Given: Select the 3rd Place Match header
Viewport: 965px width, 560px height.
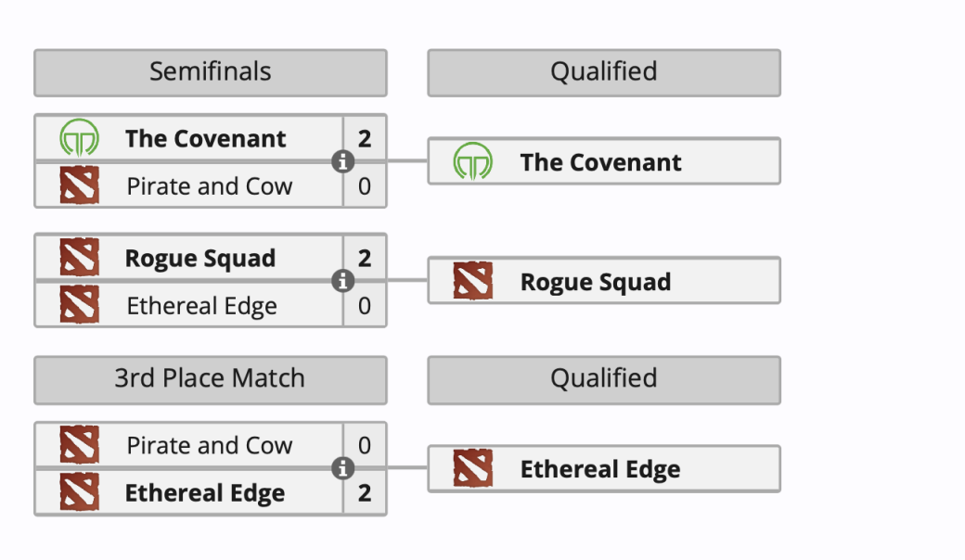Looking at the screenshot, I should [x=211, y=379].
